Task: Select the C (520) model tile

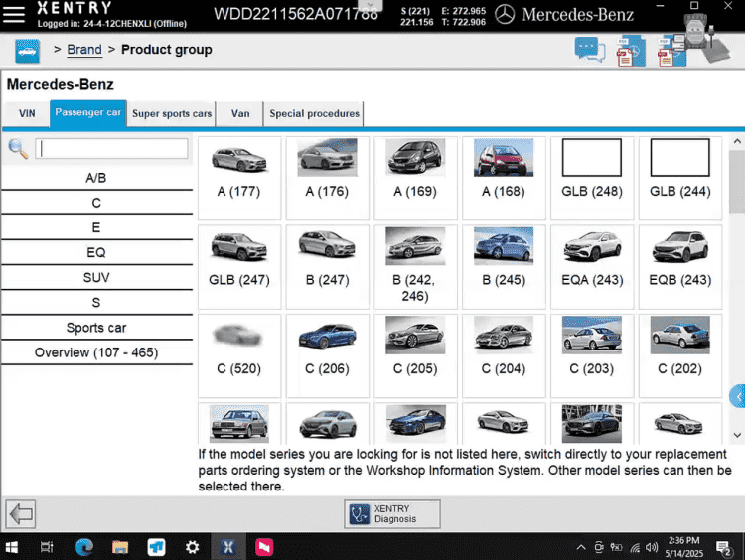Action: click(239, 356)
